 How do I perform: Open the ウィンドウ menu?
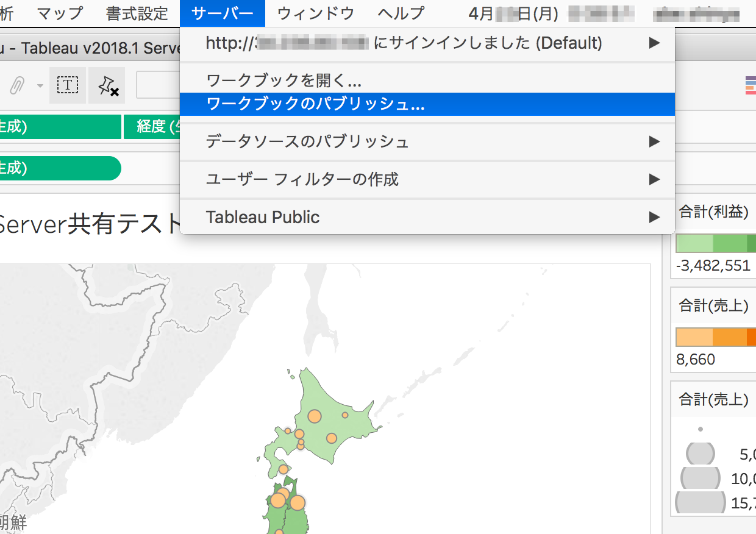click(315, 13)
